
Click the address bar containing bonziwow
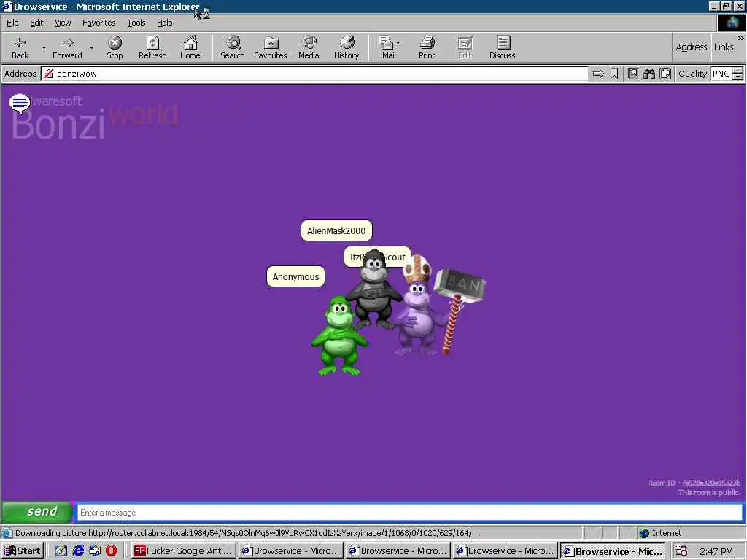click(314, 74)
